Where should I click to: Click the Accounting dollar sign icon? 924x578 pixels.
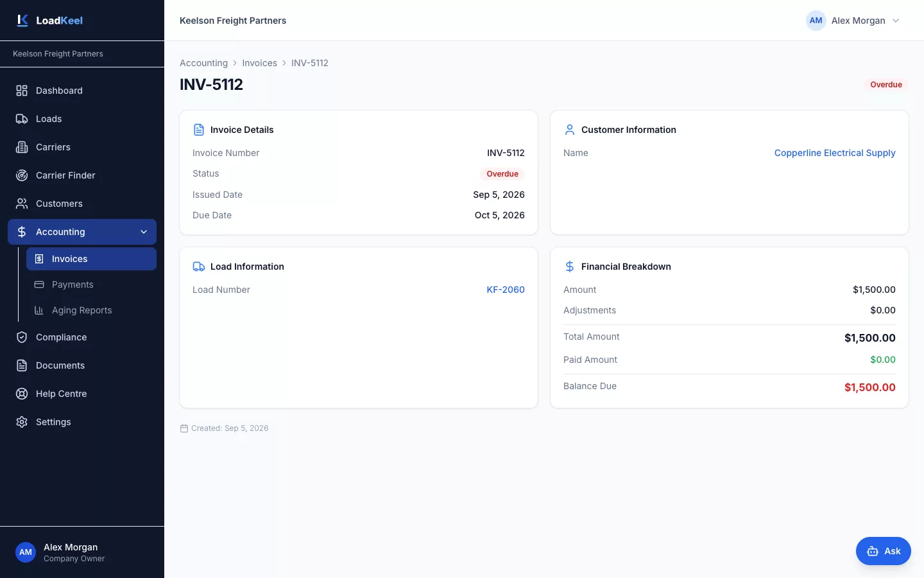[x=22, y=232]
